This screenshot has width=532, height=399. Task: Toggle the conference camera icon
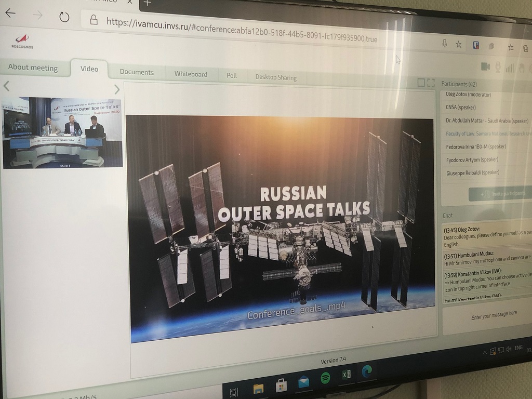point(486,66)
